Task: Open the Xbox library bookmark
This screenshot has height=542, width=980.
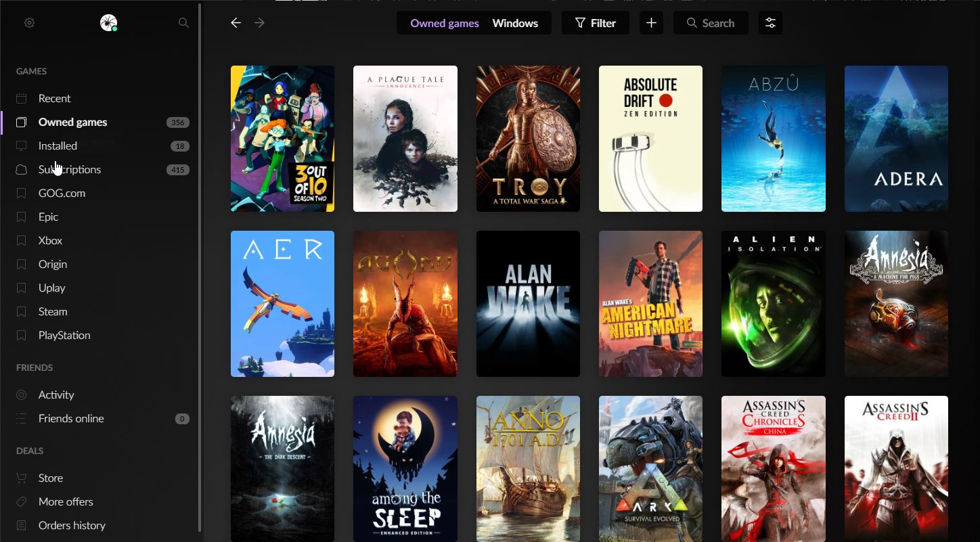Action: [50, 241]
